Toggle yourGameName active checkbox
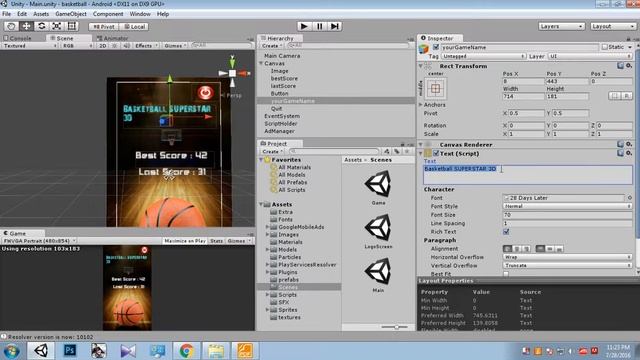Screen dimensions: 640x360 (436, 47)
